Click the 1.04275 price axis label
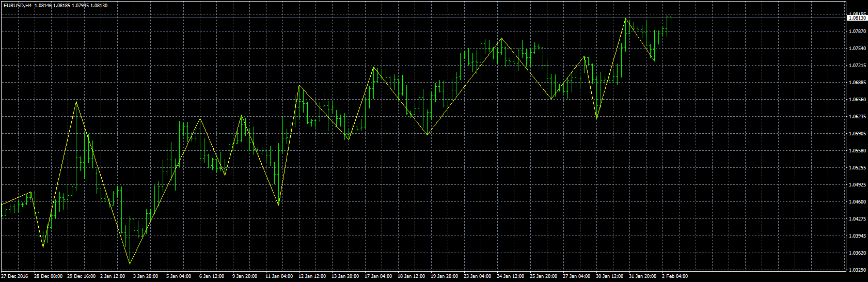 [x=858, y=219]
